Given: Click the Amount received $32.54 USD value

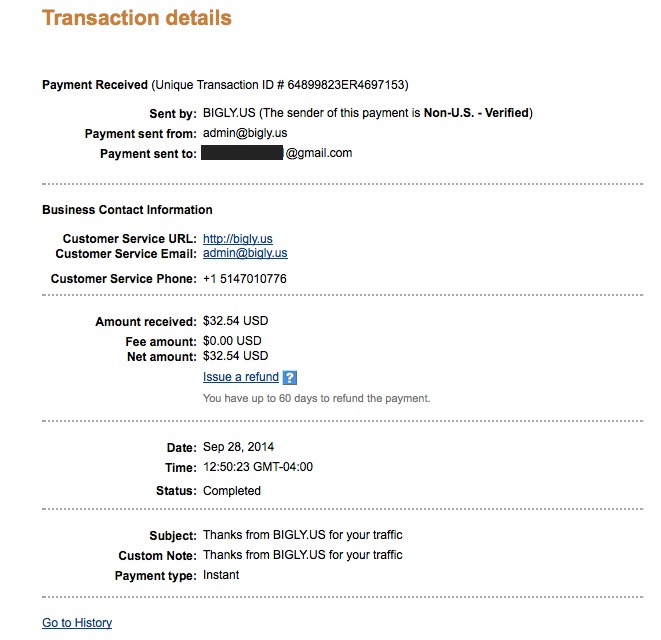Looking at the screenshot, I should pyautogui.click(x=235, y=321).
